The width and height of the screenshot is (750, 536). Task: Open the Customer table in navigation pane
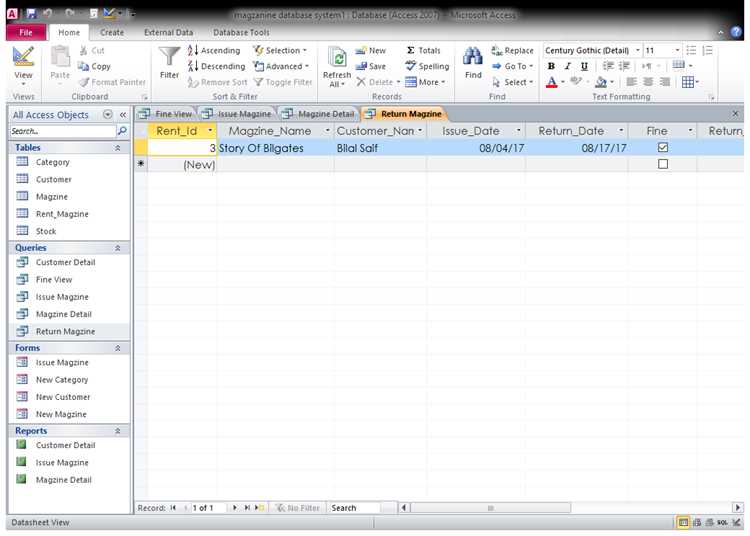54,179
